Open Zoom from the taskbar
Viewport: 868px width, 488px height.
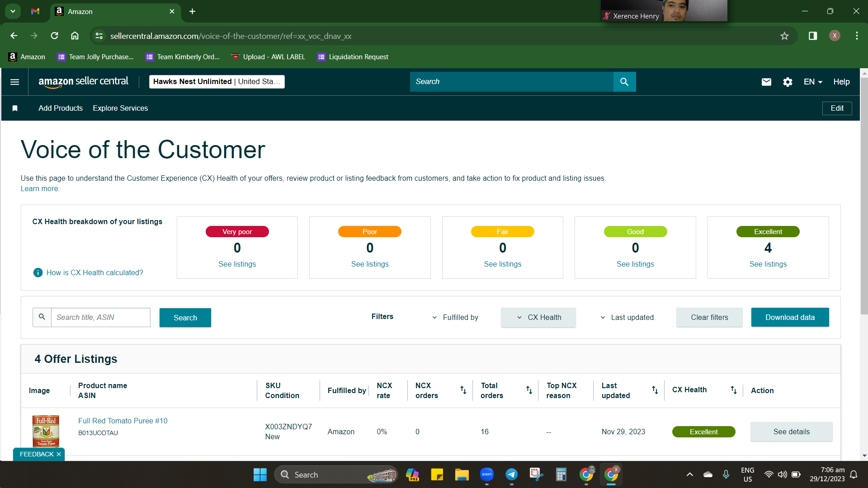click(487, 474)
